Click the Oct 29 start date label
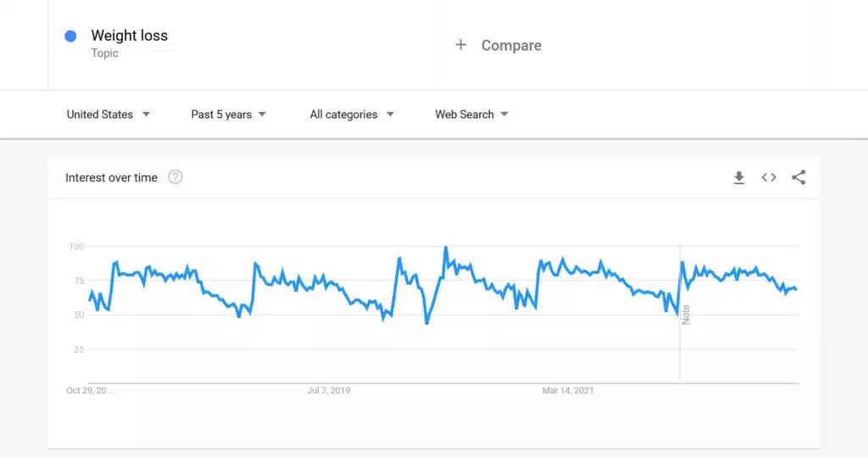This screenshot has width=868, height=458. [x=88, y=390]
